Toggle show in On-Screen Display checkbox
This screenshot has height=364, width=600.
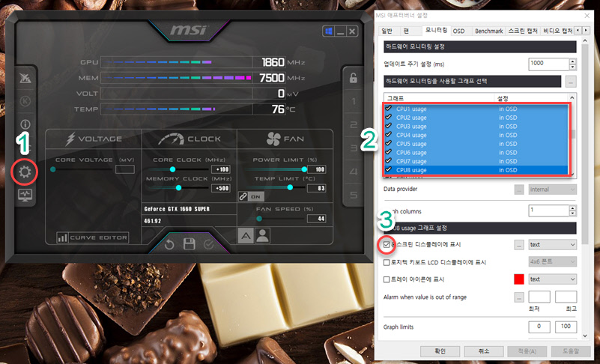(387, 245)
